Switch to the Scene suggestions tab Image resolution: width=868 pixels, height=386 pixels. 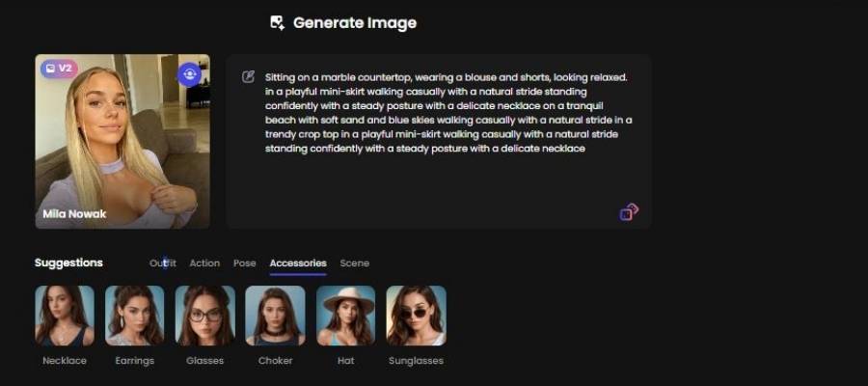pyautogui.click(x=354, y=263)
